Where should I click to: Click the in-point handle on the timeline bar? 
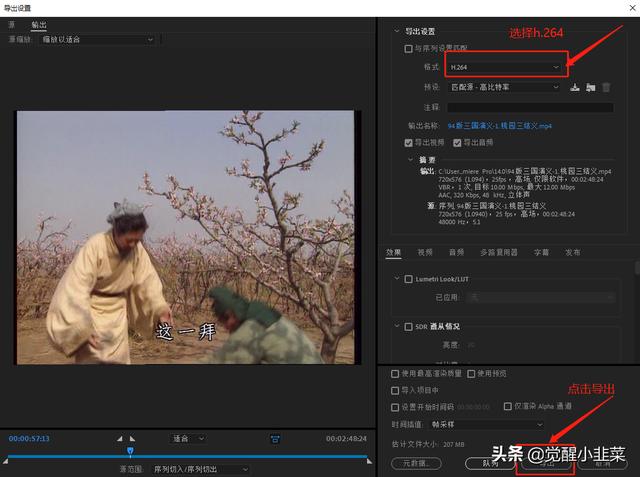click(x=6, y=461)
